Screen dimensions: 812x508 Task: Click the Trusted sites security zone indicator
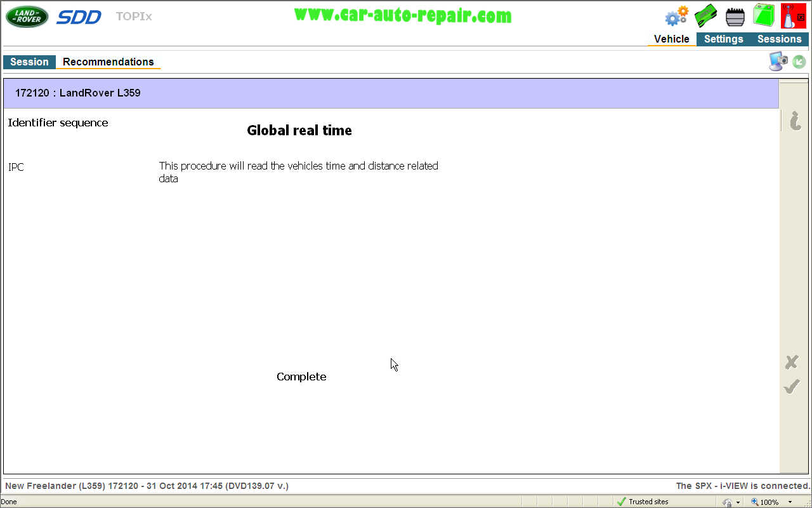pyautogui.click(x=643, y=502)
